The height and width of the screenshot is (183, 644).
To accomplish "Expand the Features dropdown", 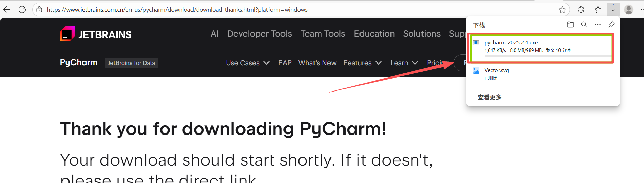I will tap(363, 63).
